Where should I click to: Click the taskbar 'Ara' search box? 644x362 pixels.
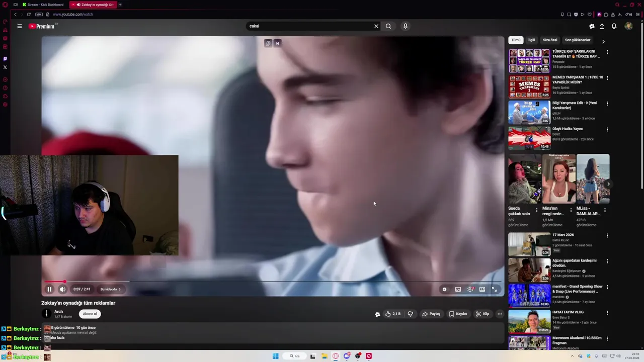pos(294,356)
